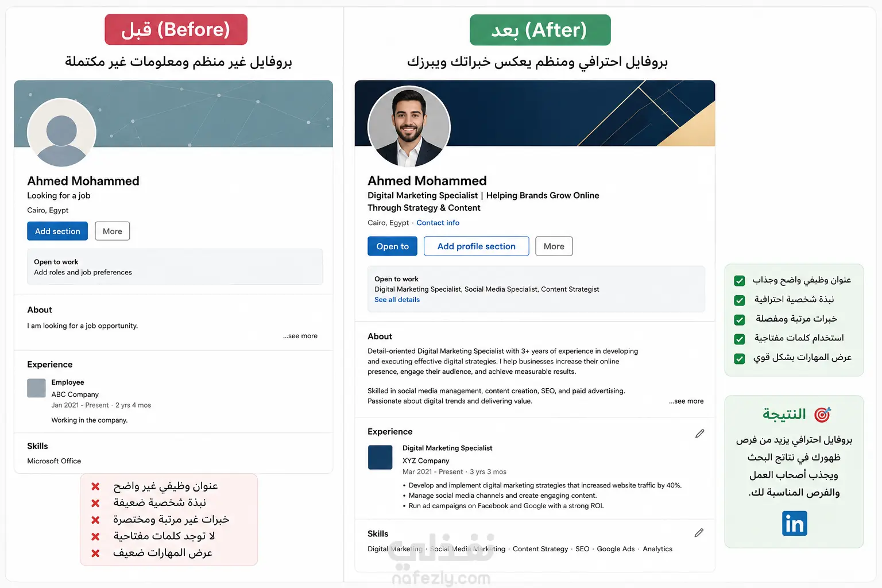Click the default gray avatar placeholder
882x588 pixels.
61,133
